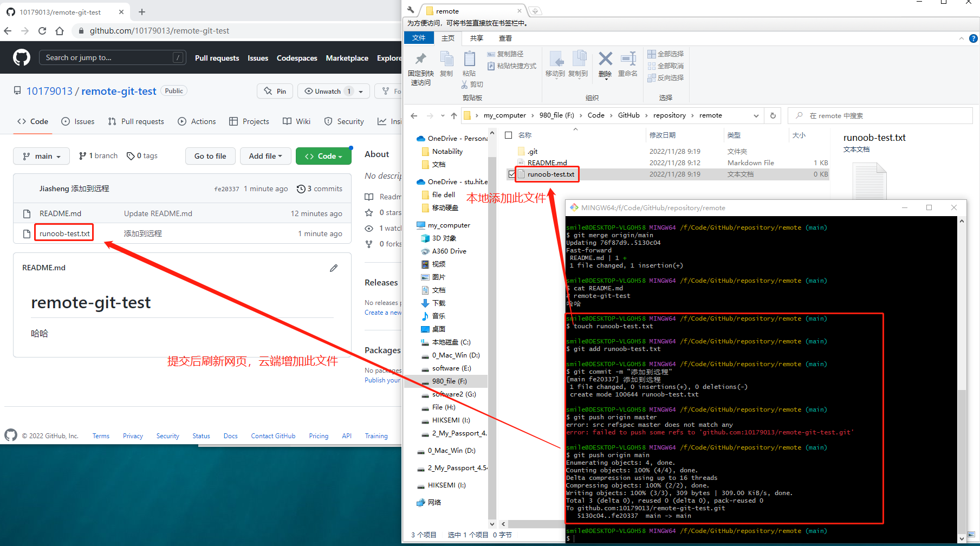Click the GitHub Octocat logo in header
This screenshot has height=546, width=980.
[x=22, y=57]
